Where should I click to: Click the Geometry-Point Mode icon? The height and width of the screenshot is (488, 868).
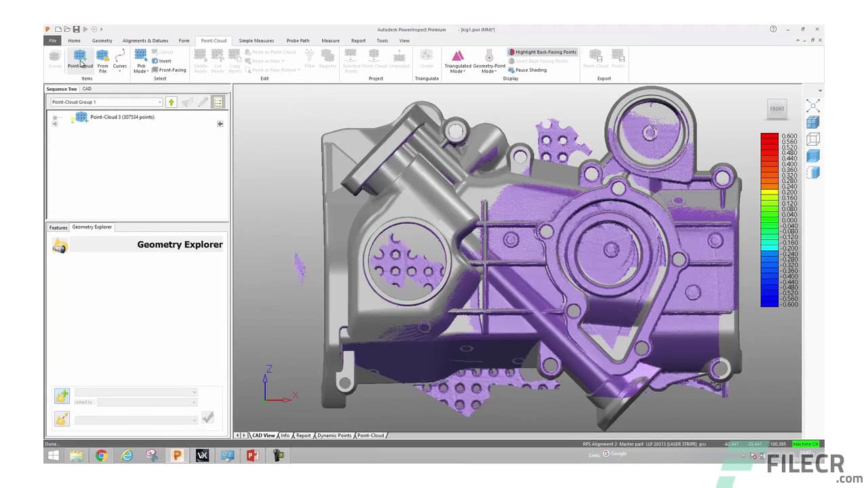coord(488,61)
